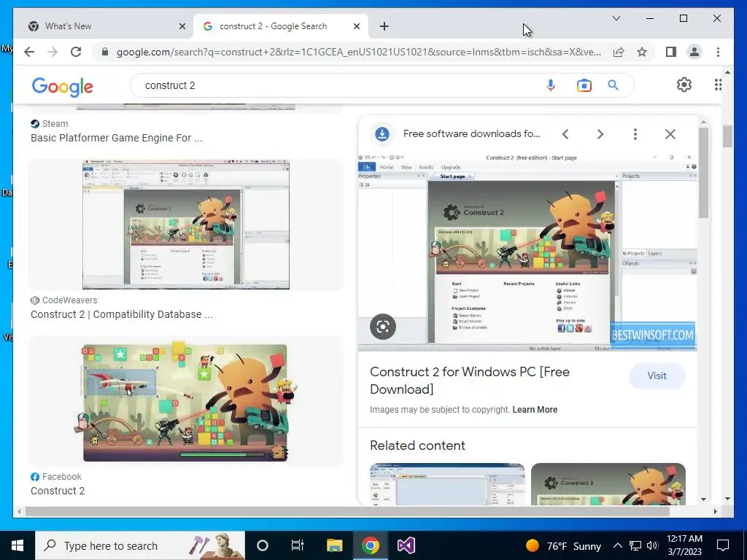Open Construct 2 Compatibility Database result

pos(122,314)
